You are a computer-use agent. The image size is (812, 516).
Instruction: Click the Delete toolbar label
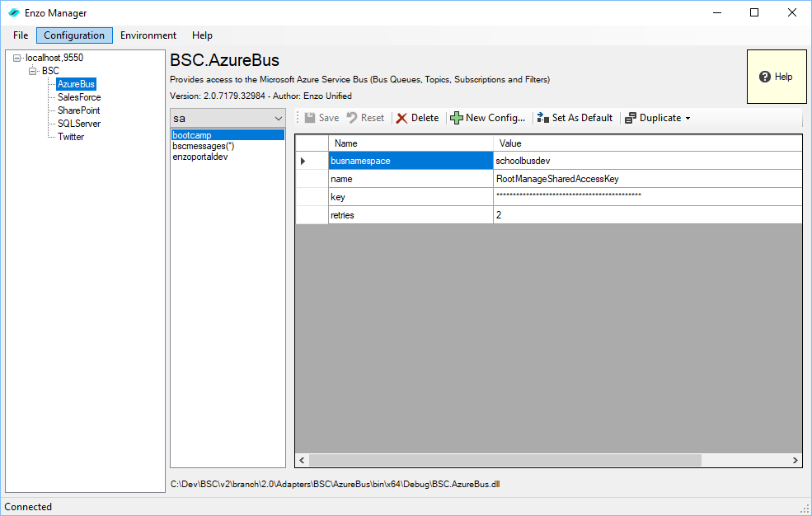click(425, 118)
